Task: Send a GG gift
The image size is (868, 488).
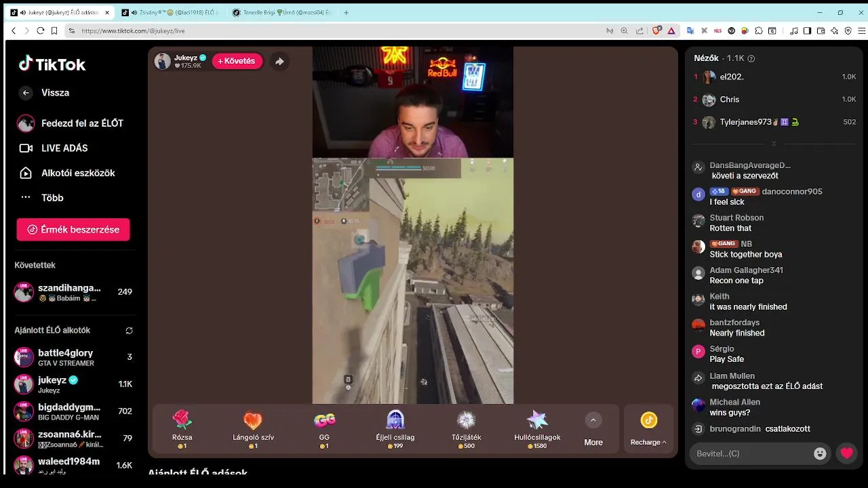Action: 324,429
